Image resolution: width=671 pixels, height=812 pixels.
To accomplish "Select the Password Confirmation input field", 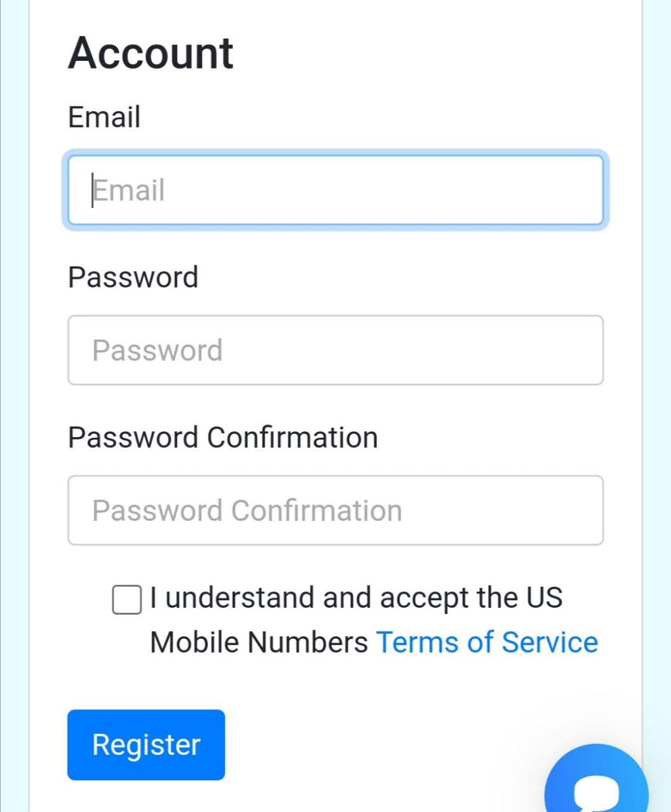I will (335, 510).
